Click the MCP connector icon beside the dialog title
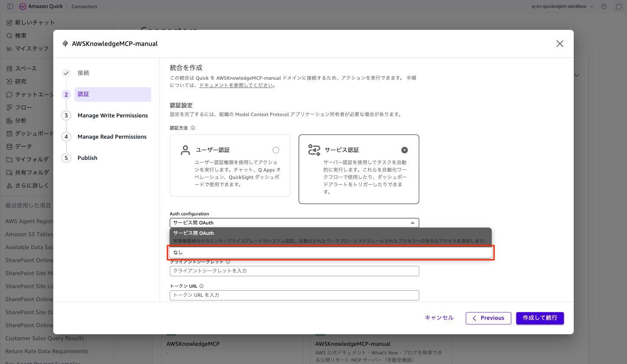This screenshot has height=364, width=627. pyautogui.click(x=65, y=44)
